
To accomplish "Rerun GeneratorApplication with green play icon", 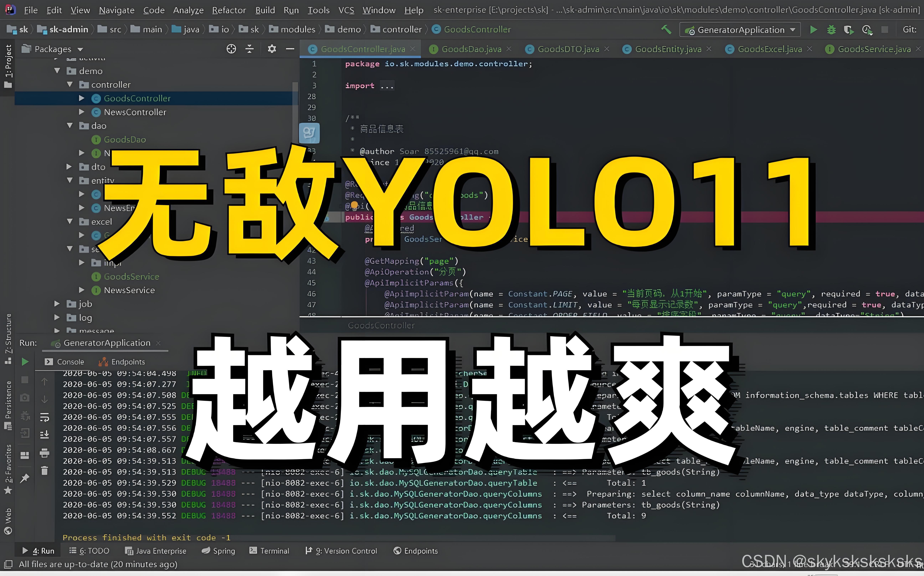I will point(25,362).
